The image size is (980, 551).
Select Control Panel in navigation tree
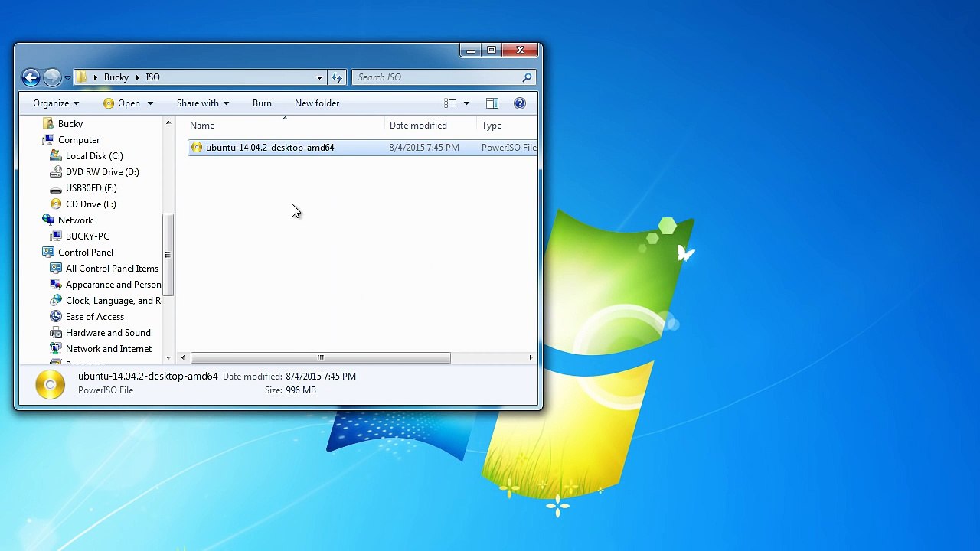[x=86, y=253]
